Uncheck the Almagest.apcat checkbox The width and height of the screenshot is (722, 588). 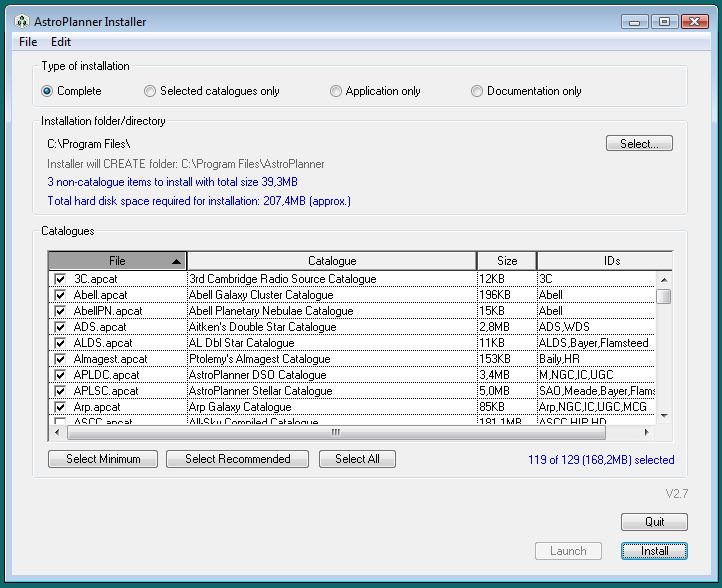pos(60,359)
